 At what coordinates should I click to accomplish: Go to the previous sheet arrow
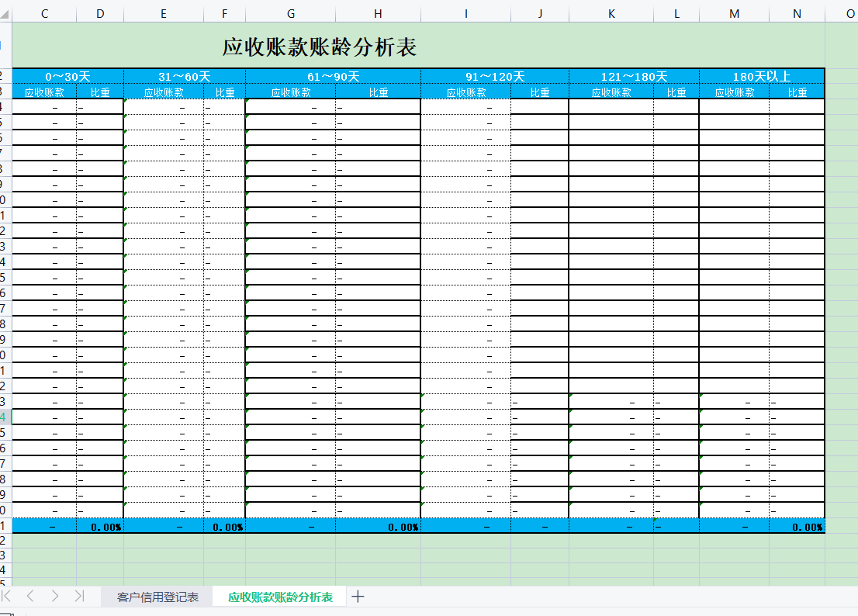click(30, 596)
